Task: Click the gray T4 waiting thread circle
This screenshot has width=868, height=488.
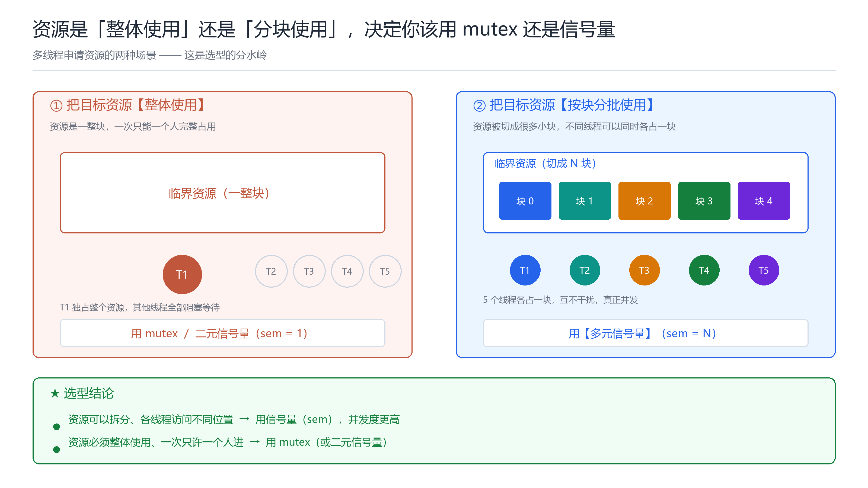Action: 347,271
